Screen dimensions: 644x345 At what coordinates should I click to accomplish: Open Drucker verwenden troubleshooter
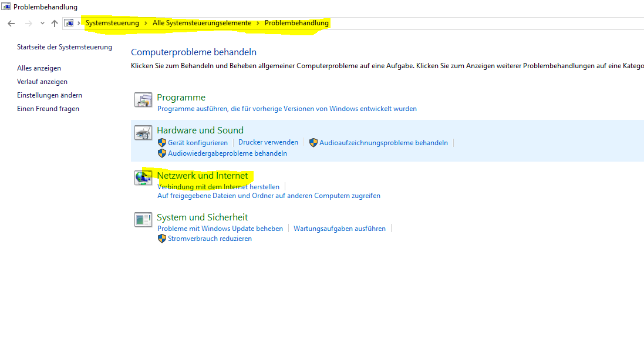click(268, 142)
